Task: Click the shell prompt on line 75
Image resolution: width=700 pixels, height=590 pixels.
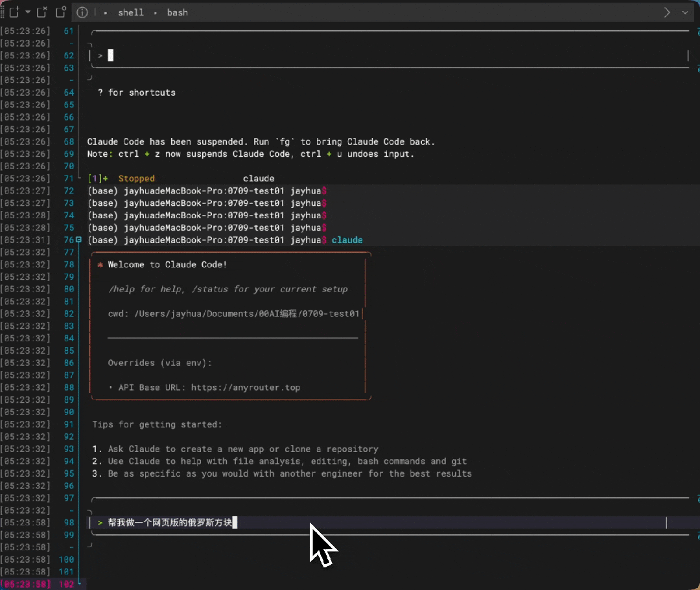Action: pyautogui.click(x=207, y=228)
